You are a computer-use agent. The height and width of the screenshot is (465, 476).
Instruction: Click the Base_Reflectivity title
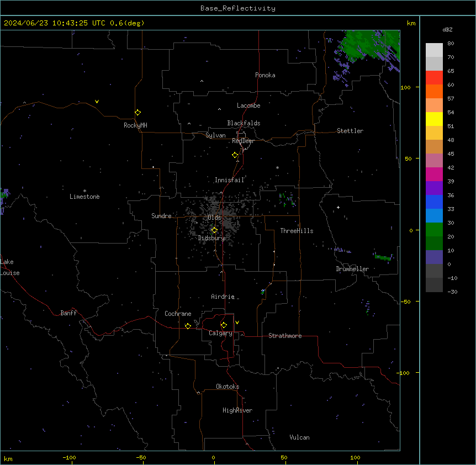coord(238,8)
